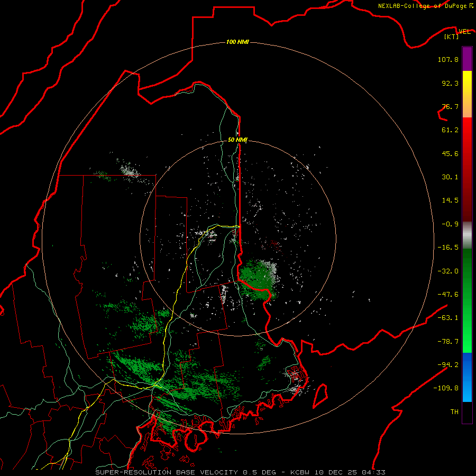The image size is (476, 476).
Task: Click the -32.0 scale value
Action: 448,271
